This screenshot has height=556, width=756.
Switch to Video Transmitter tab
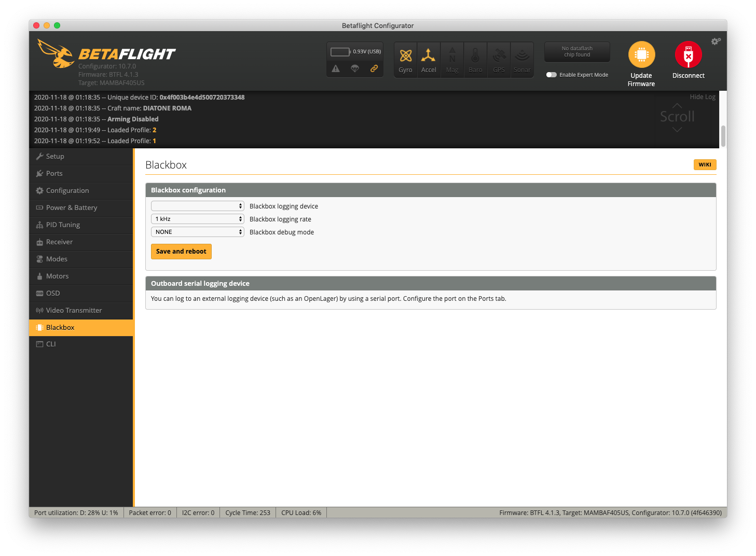[x=81, y=310]
